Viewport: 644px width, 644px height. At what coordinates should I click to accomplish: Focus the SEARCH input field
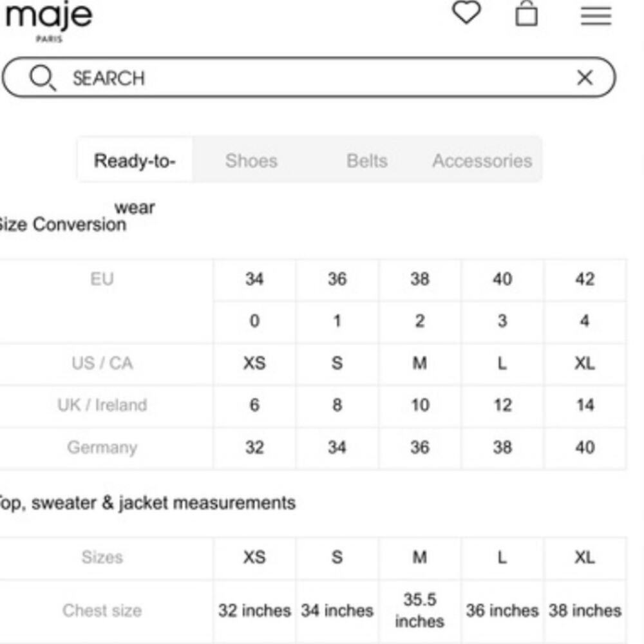[309, 77]
